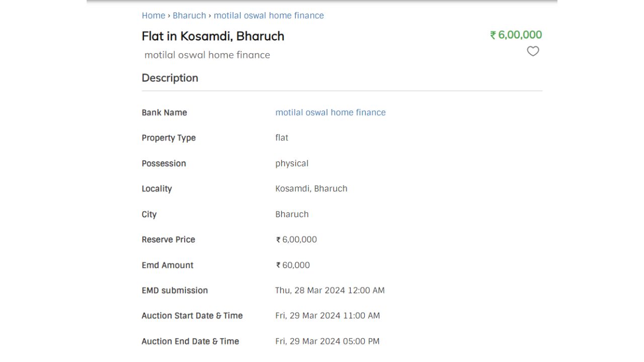
Task: Click the 'Auction End Date & Time' label
Action: 191,341
